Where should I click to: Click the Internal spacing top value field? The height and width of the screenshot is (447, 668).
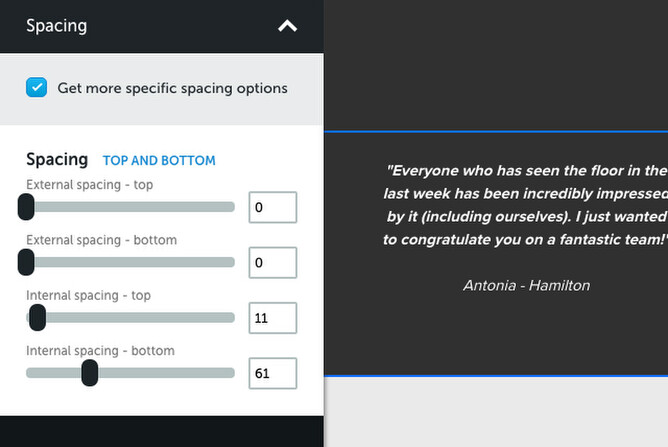(272, 318)
